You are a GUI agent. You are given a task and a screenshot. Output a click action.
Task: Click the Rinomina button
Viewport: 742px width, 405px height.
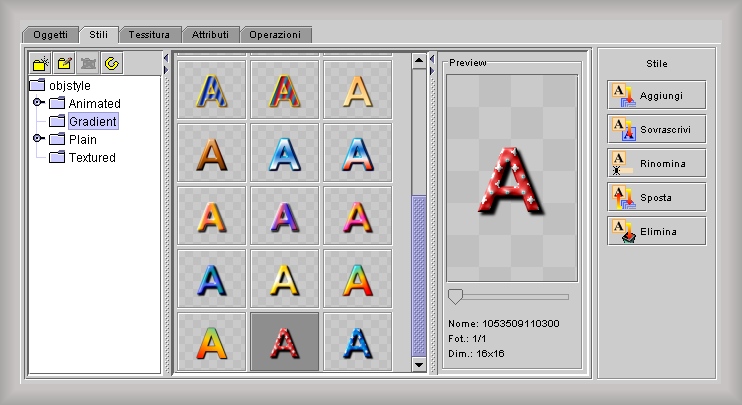656,163
